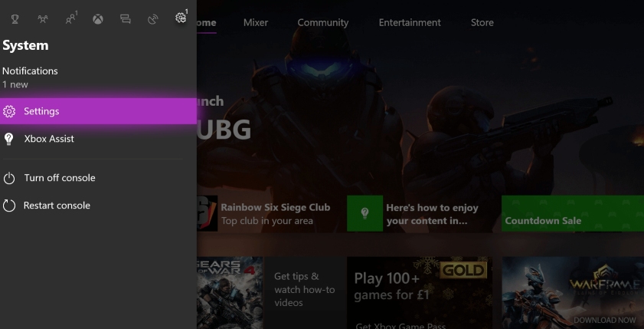Viewport: 644px width, 329px height.
Task: Select the System gear tab in guide
Action: tap(181, 18)
